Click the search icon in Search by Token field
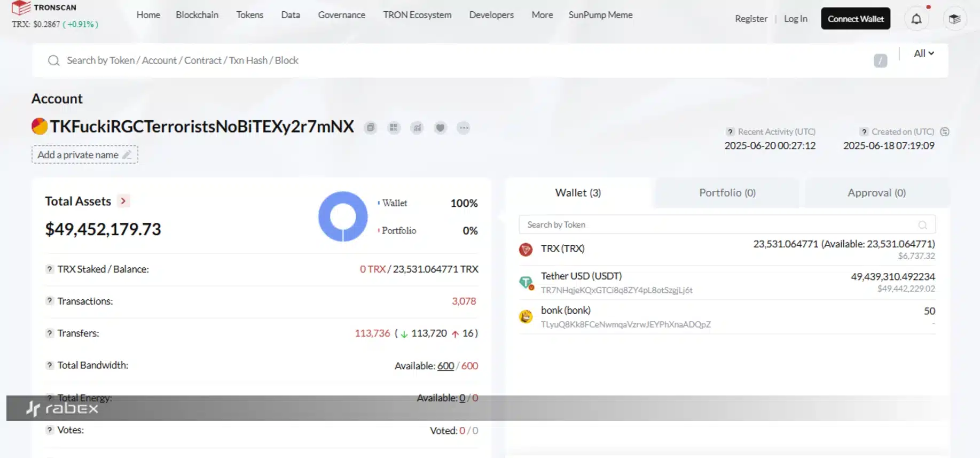Image resolution: width=980 pixels, height=458 pixels. 922,225
